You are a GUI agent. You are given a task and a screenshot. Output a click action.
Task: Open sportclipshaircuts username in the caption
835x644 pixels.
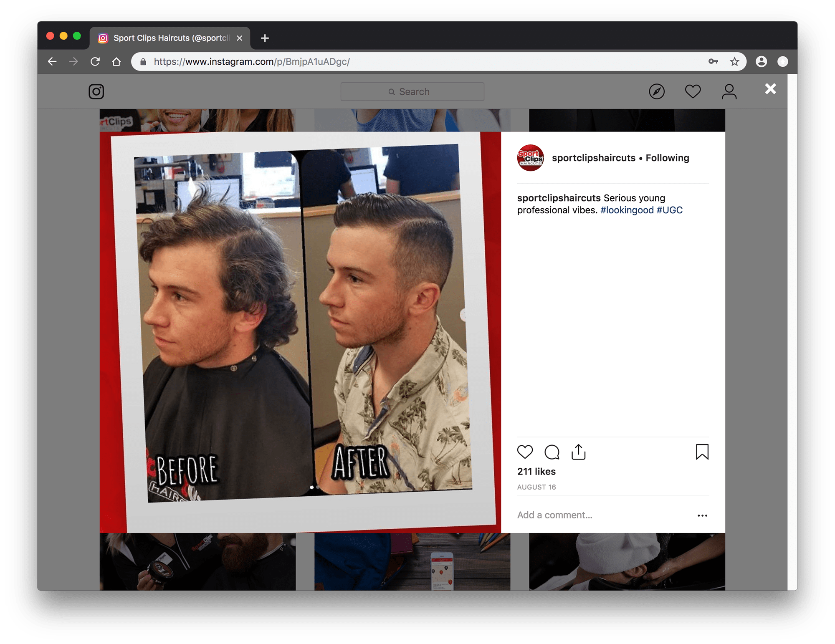pyautogui.click(x=559, y=198)
